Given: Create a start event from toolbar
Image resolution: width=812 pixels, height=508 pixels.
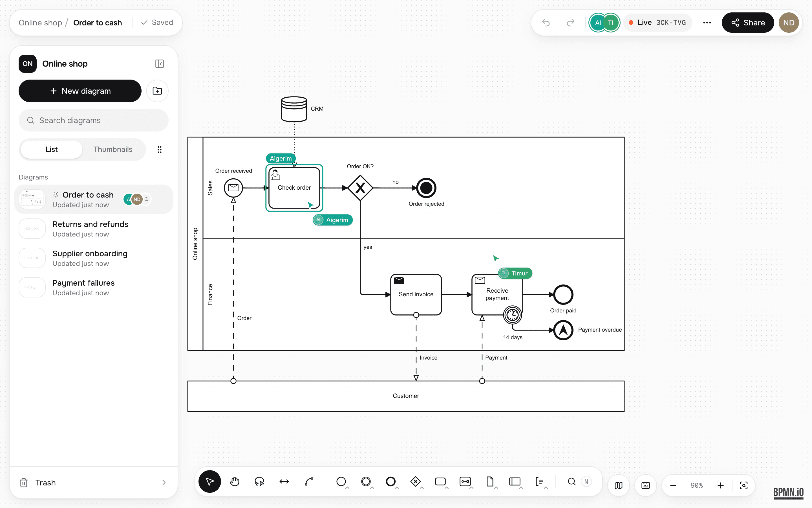Looking at the screenshot, I should pyautogui.click(x=341, y=481).
